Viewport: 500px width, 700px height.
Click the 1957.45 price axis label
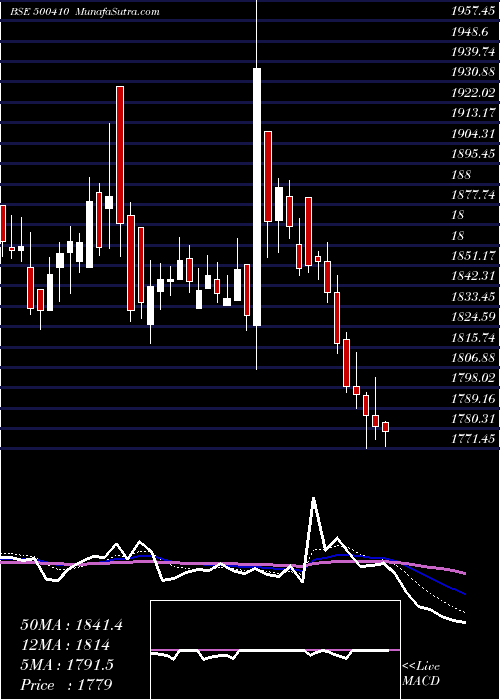(x=473, y=12)
